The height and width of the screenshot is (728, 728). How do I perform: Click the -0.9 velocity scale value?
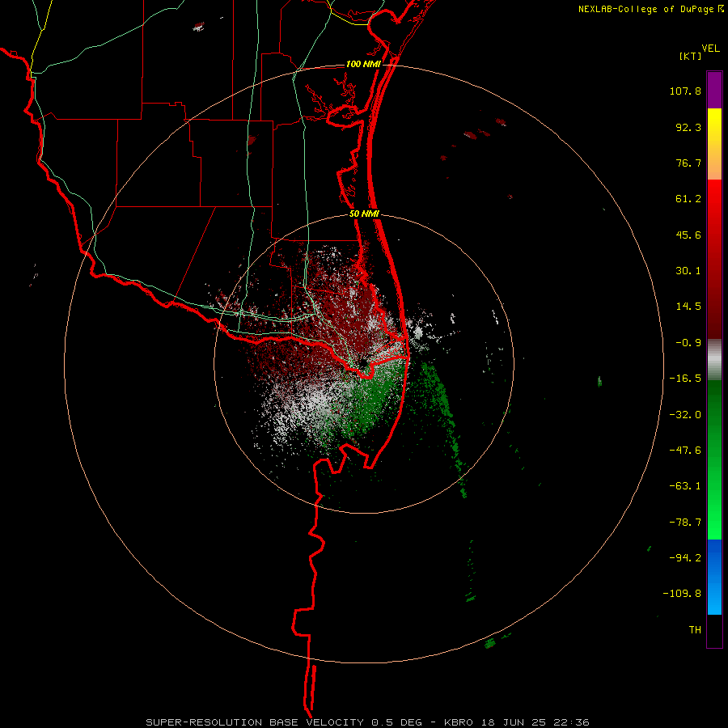688,343
